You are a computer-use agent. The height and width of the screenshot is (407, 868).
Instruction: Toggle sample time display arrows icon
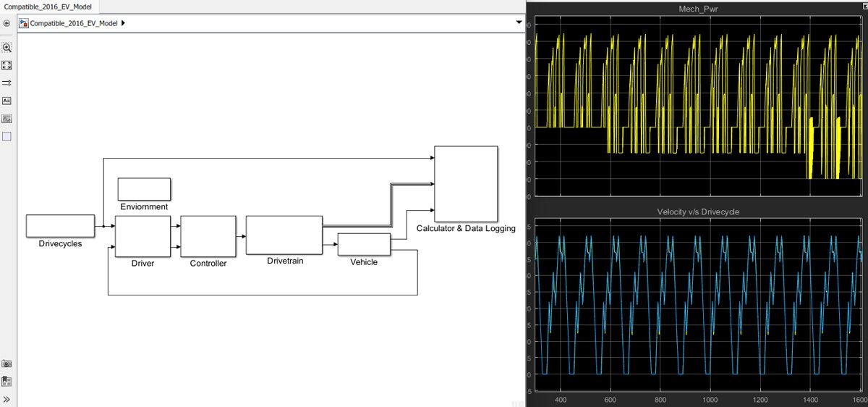pos(7,83)
